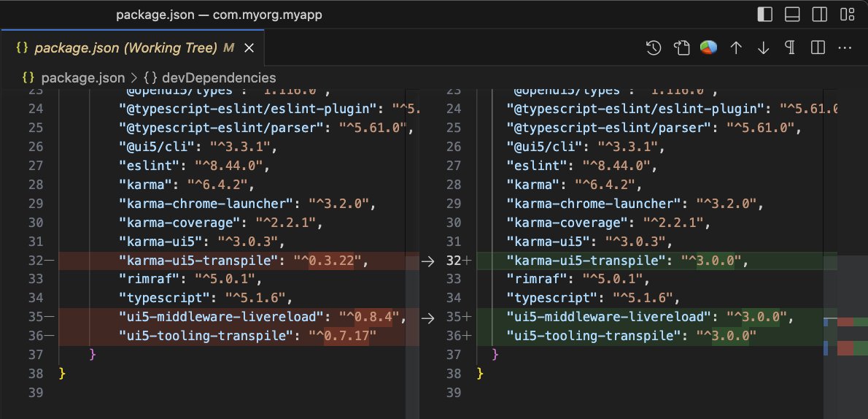Screen dimensions: 868x419
Task: Select the package.json (Working Tree) tab
Action: 133,48
